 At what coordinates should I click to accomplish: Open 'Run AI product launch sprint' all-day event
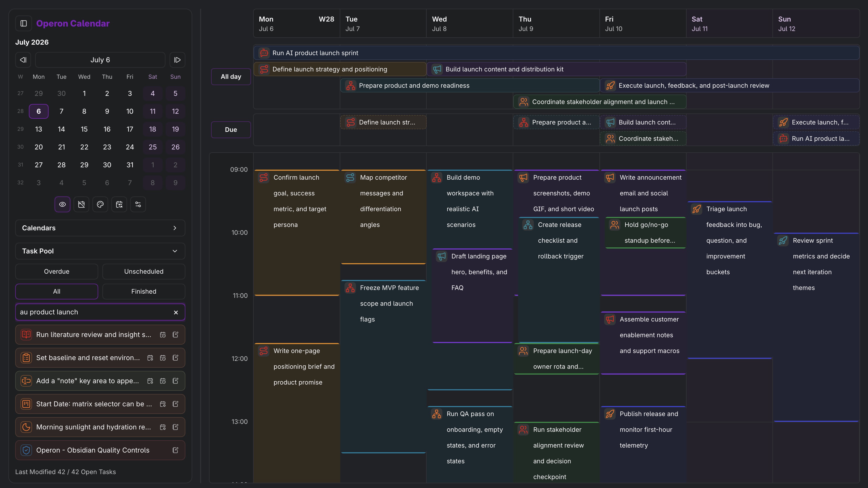pyautogui.click(x=556, y=53)
